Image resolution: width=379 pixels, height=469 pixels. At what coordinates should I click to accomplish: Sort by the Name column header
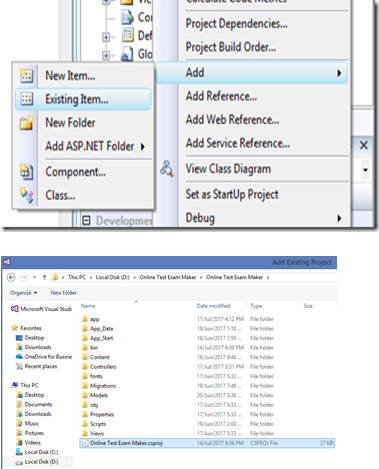tap(88, 306)
